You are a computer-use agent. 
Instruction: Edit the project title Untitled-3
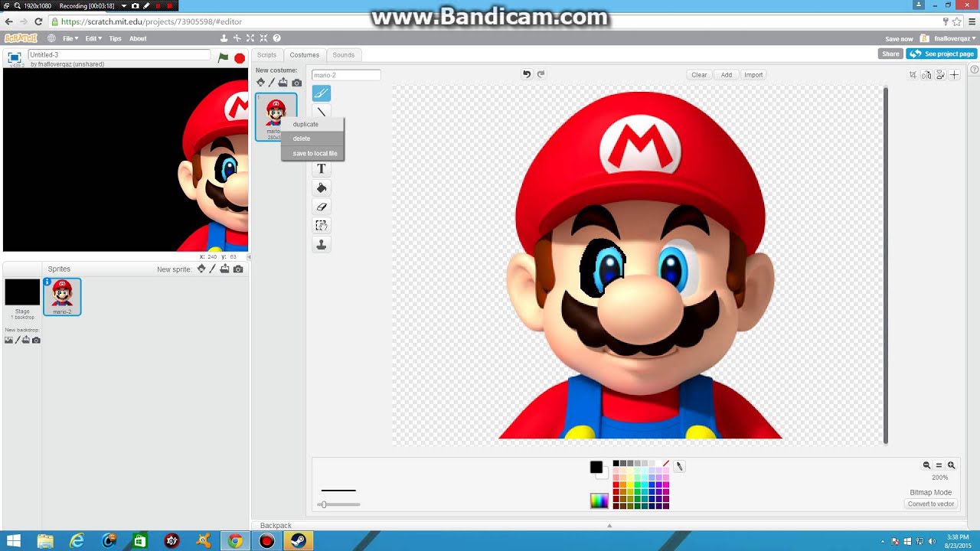click(x=119, y=55)
